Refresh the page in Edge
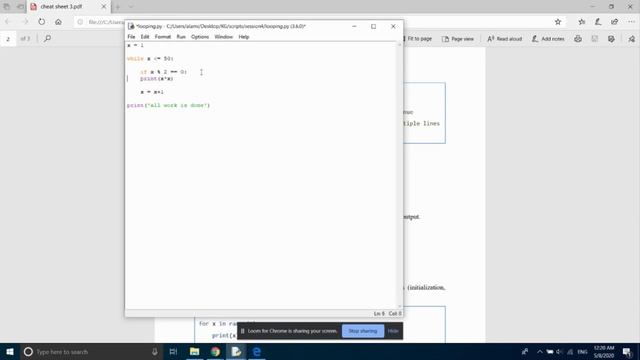Image resolution: width=640 pixels, height=360 pixels. coord(42,22)
